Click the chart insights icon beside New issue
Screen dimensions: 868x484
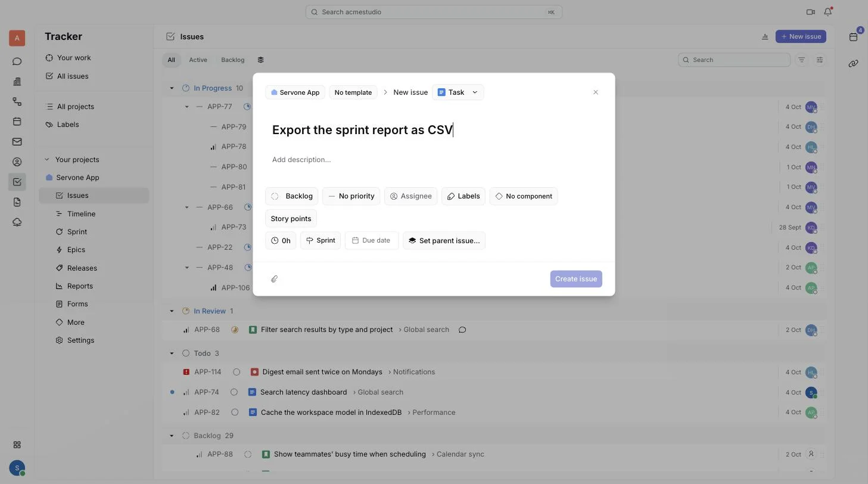click(765, 36)
